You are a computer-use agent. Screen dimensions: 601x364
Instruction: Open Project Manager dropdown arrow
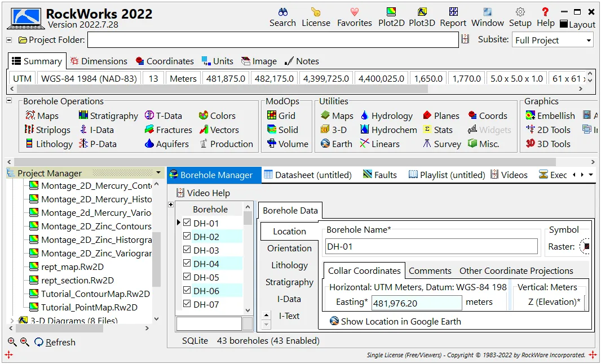click(x=158, y=173)
